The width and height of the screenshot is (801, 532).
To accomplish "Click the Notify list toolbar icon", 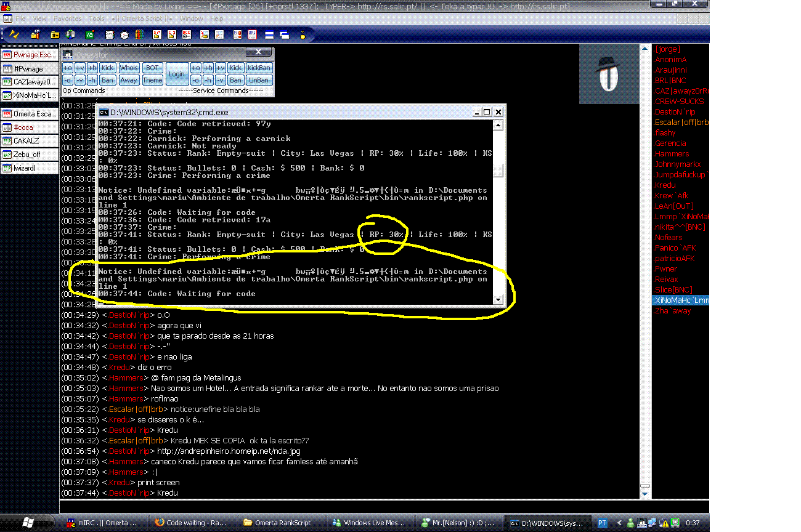I will click(x=237, y=34).
